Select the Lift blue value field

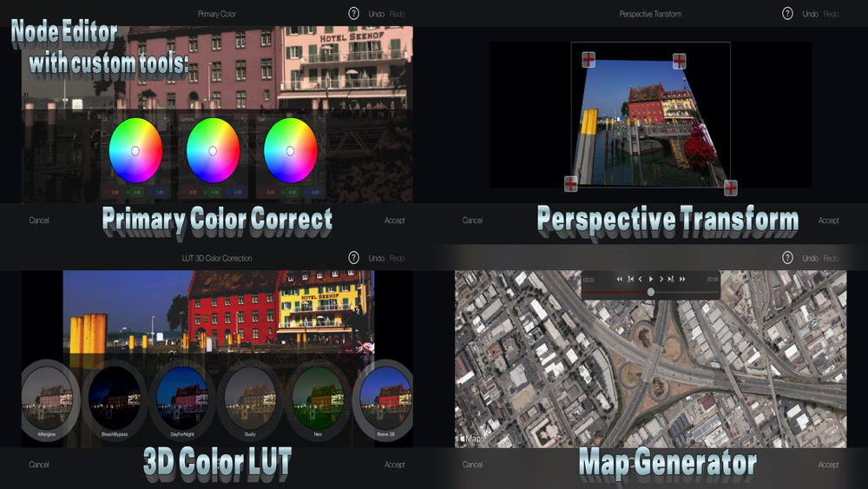point(160,192)
